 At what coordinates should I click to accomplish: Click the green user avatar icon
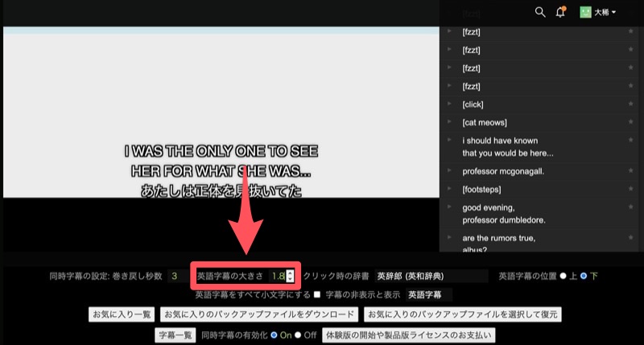pos(585,12)
